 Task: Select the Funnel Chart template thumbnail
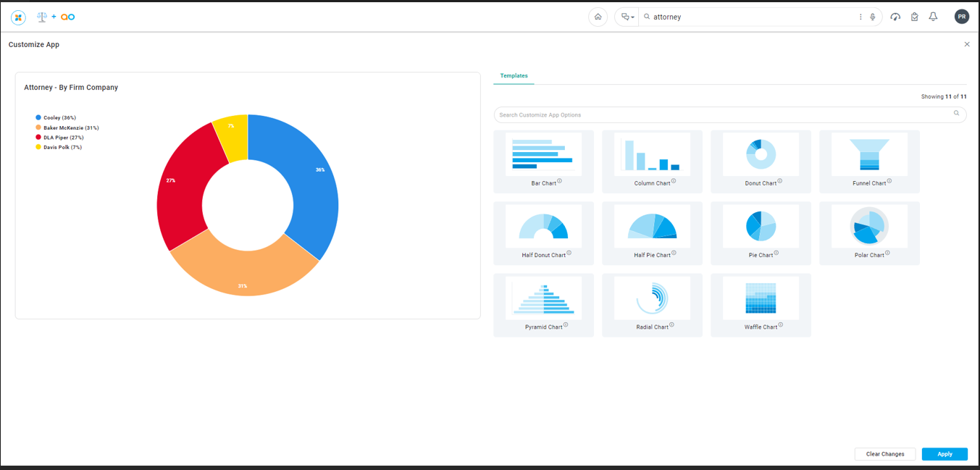point(869,154)
